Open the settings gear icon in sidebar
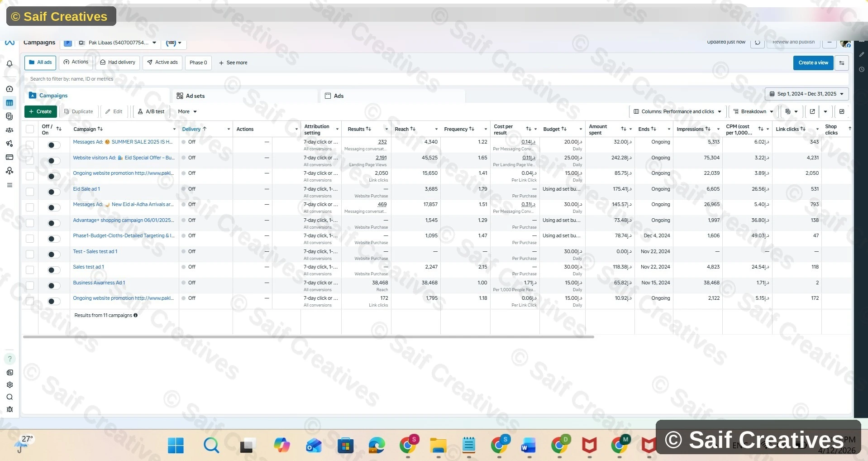868x461 pixels. point(10,385)
